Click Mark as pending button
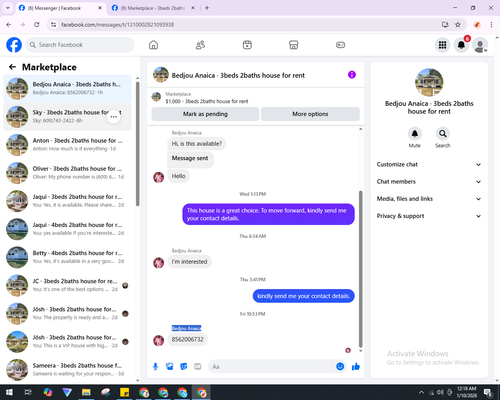 coord(205,114)
